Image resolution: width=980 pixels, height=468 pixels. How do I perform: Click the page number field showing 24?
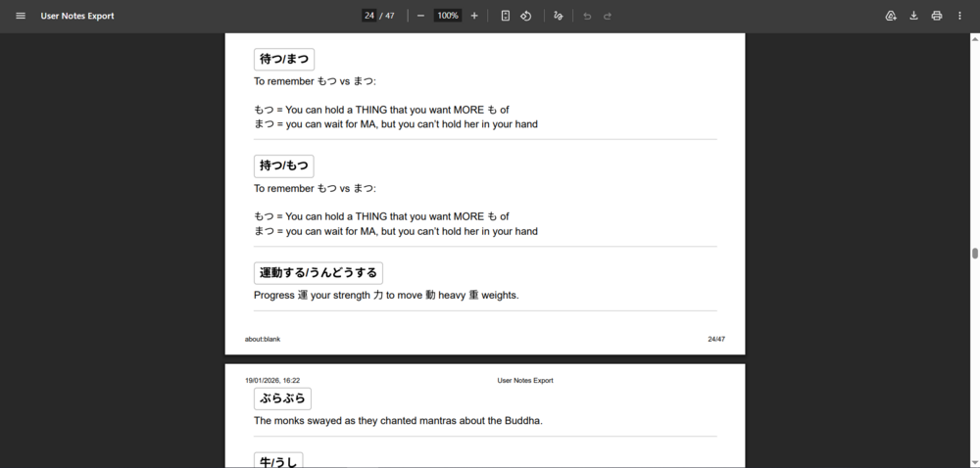click(x=369, y=16)
